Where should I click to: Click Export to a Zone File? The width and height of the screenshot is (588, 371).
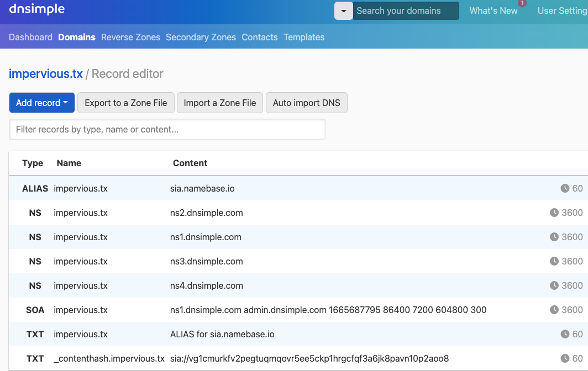click(x=126, y=103)
